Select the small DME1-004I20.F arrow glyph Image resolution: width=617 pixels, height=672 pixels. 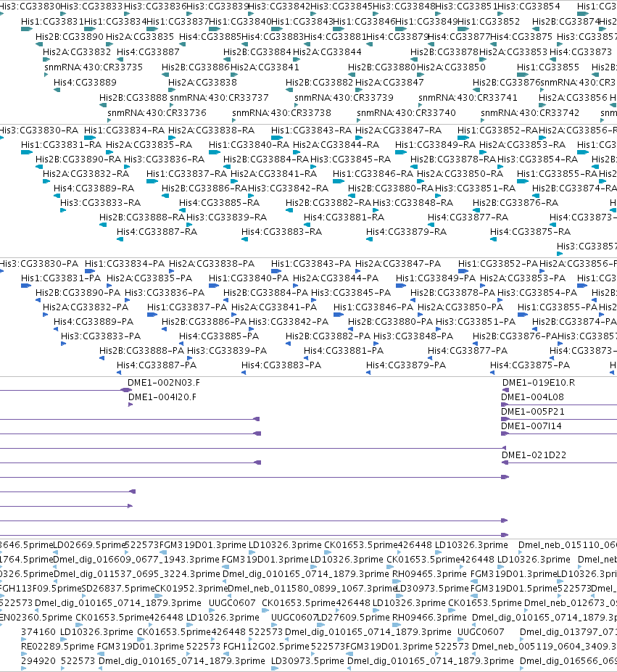tap(131, 405)
